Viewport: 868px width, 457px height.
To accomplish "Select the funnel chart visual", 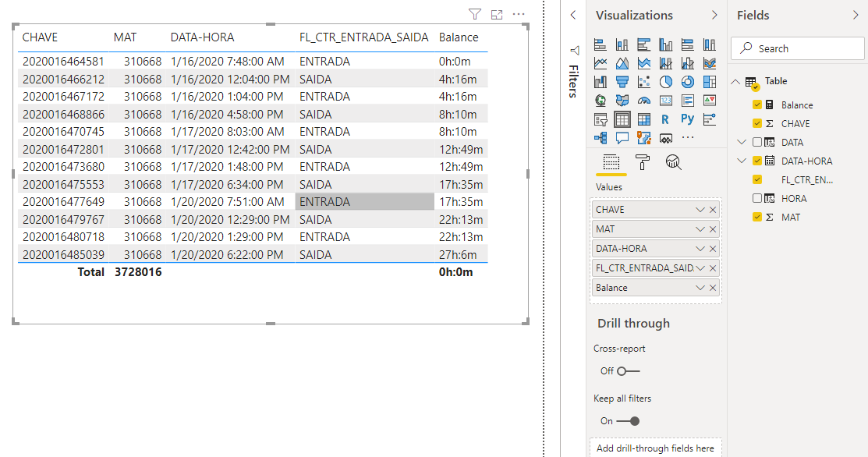I will pos(622,82).
